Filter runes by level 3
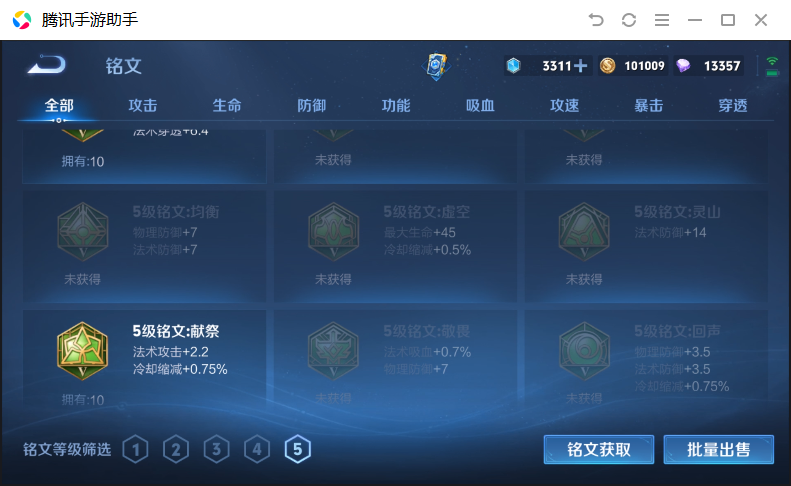 click(x=216, y=449)
